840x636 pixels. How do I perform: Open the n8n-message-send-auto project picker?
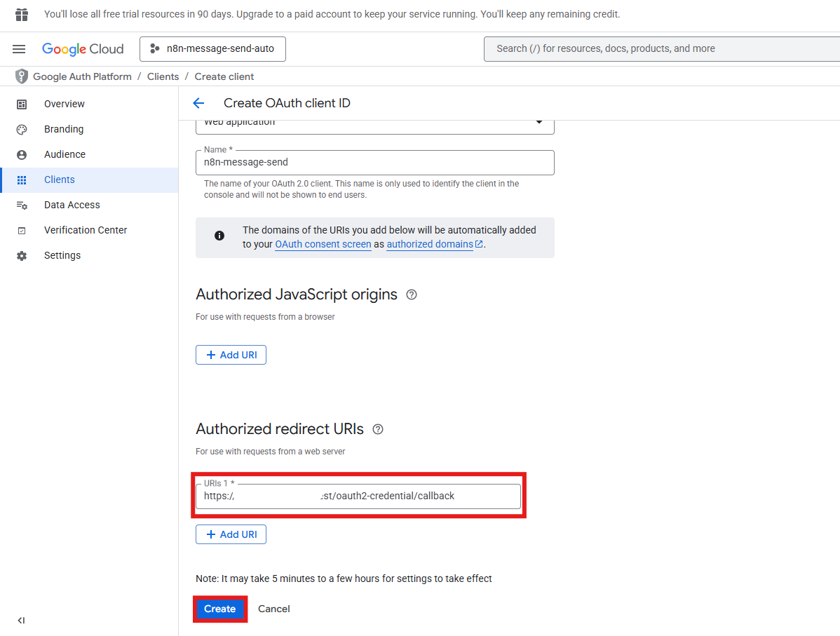point(212,49)
